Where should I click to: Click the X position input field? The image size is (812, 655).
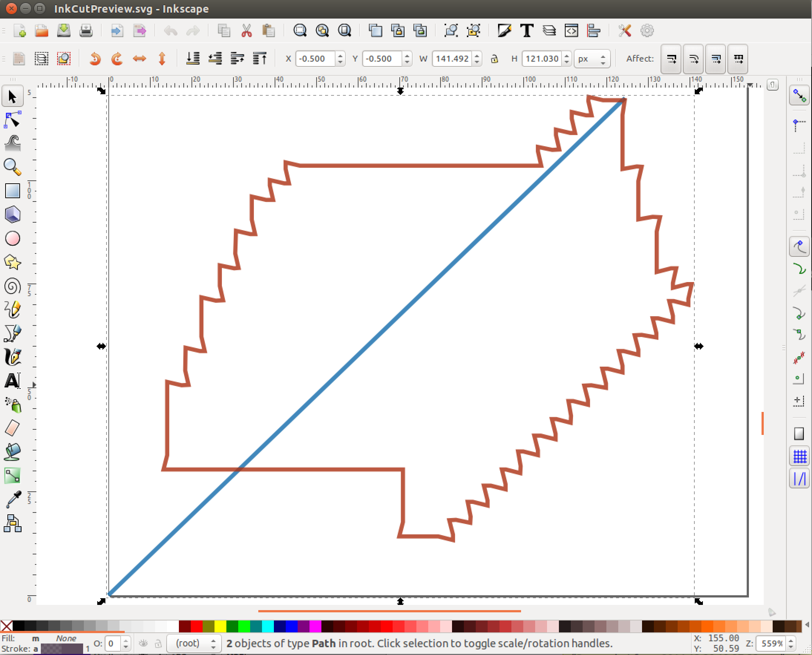click(315, 59)
